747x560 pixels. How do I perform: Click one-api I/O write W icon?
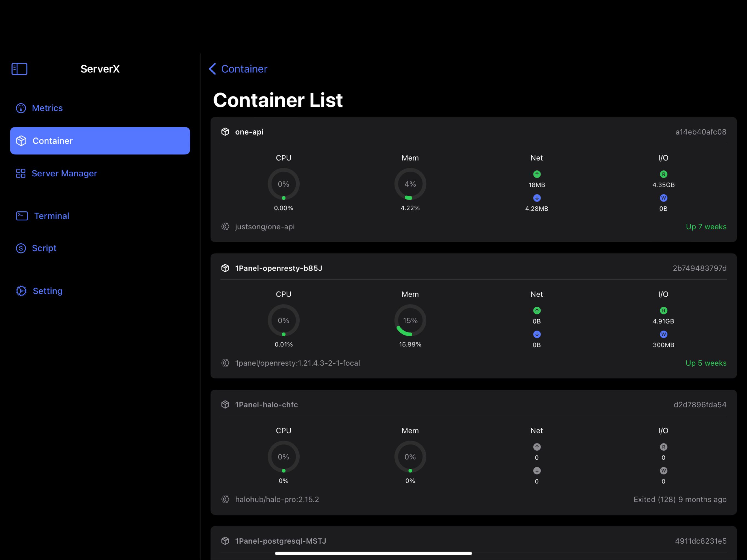(664, 198)
